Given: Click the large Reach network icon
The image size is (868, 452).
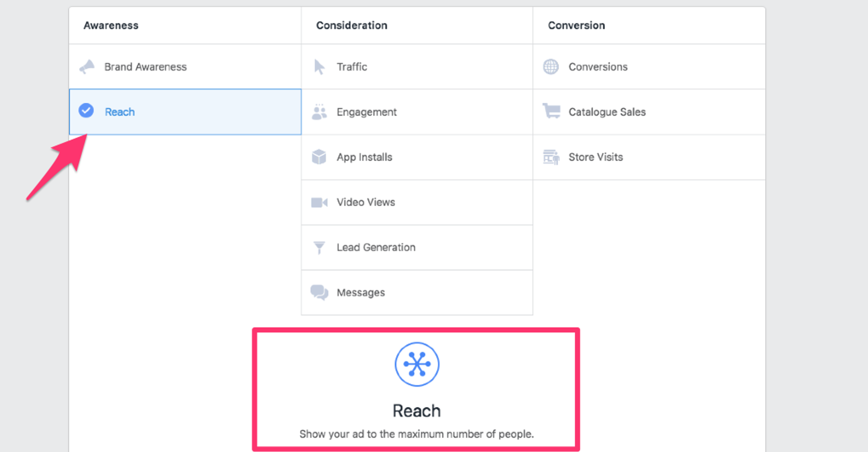Looking at the screenshot, I should pyautogui.click(x=417, y=364).
